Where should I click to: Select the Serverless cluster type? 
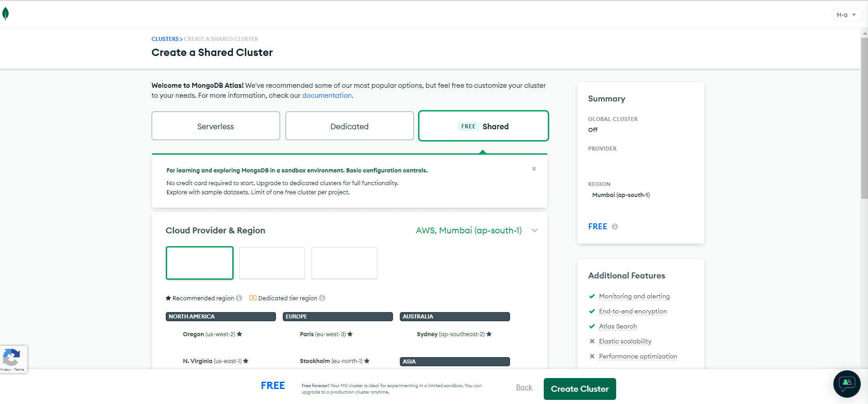point(216,126)
